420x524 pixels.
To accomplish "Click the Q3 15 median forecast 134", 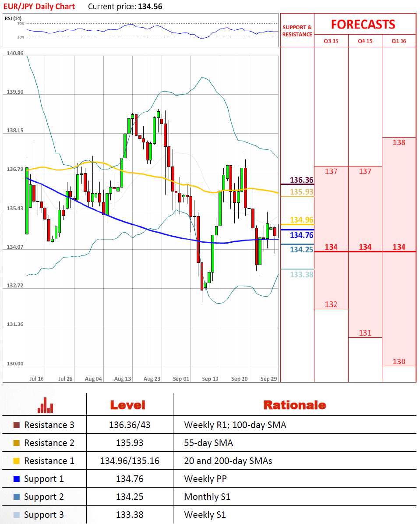I will [x=331, y=247].
